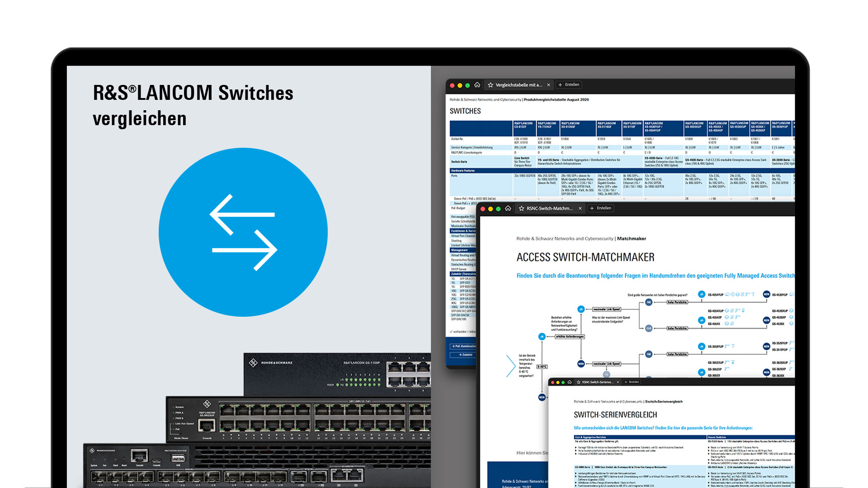Click the GS-4554XUP label in Matchmaker
Viewport: 868px width, 488px height.
click(x=716, y=311)
